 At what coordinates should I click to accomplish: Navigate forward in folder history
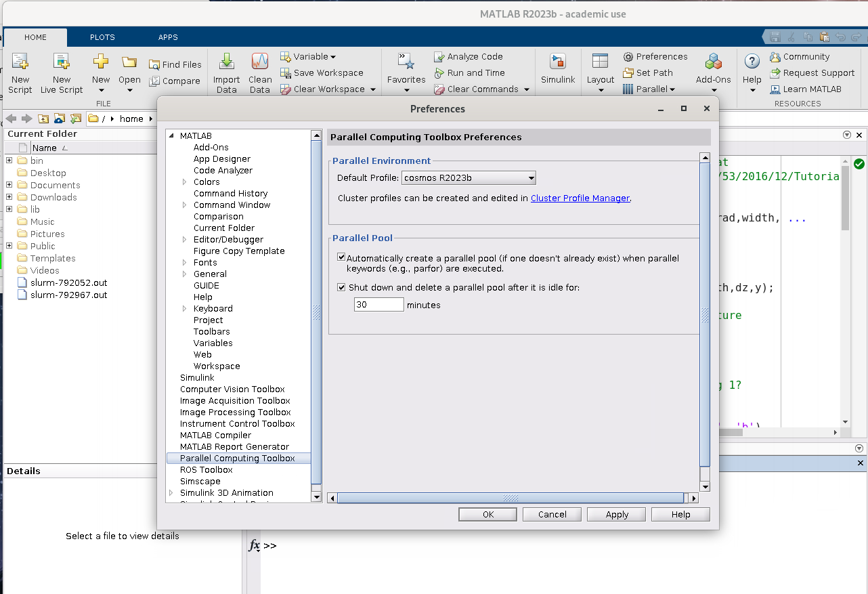(27, 119)
